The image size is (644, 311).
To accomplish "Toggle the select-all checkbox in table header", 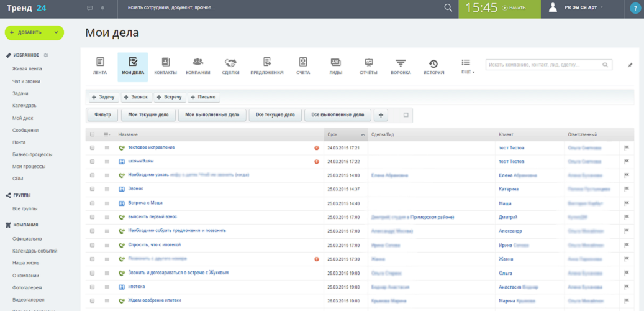I will [x=92, y=134].
